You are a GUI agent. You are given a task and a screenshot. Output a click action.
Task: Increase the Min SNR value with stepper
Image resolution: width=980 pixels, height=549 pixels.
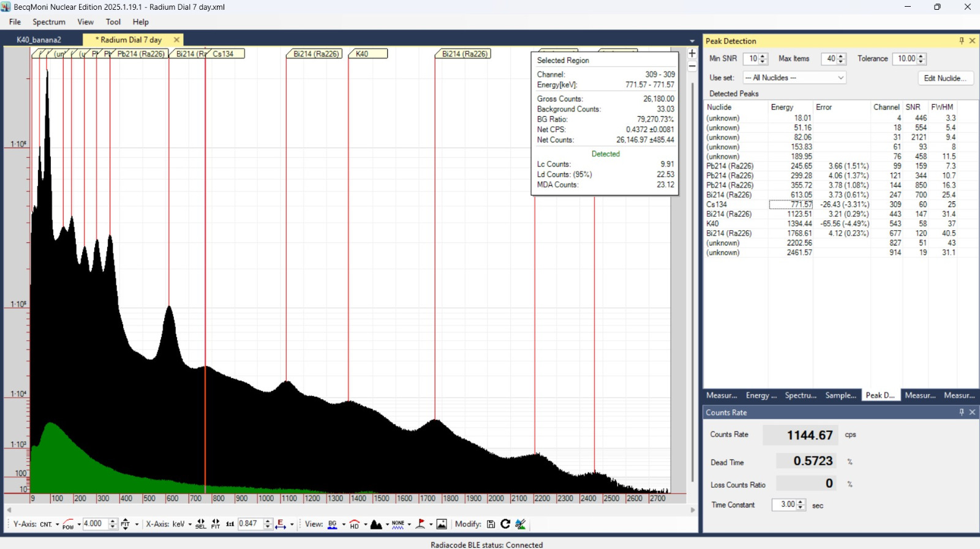[763, 56]
